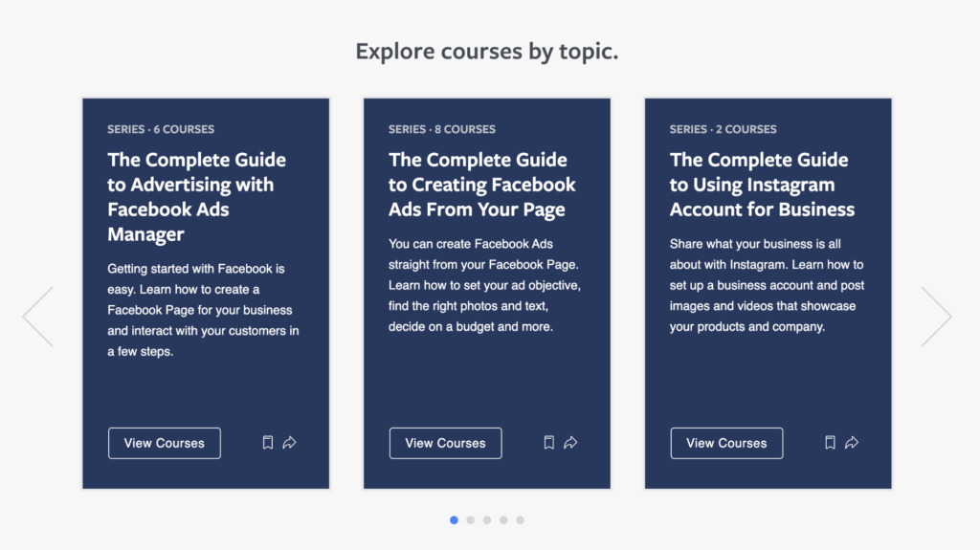Bookmark the Creating Facebook Ads From Your Page series
This screenshot has height=550, width=980.
pyautogui.click(x=548, y=443)
